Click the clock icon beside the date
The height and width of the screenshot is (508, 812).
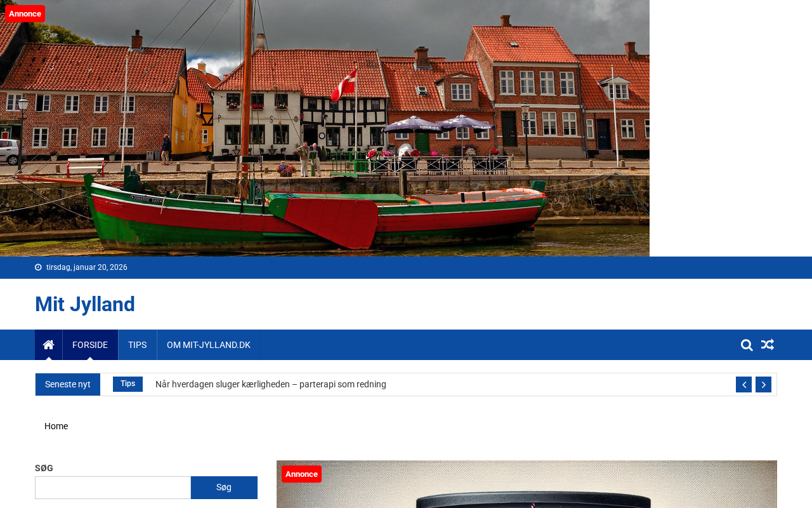pyautogui.click(x=38, y=267)
